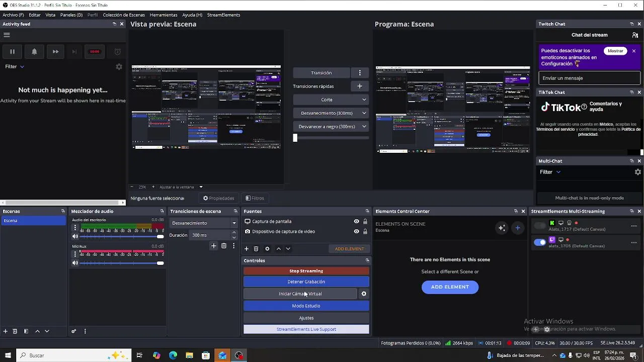Open virtual camera settings gear
The image size is (644, 362).
(364, 294)
